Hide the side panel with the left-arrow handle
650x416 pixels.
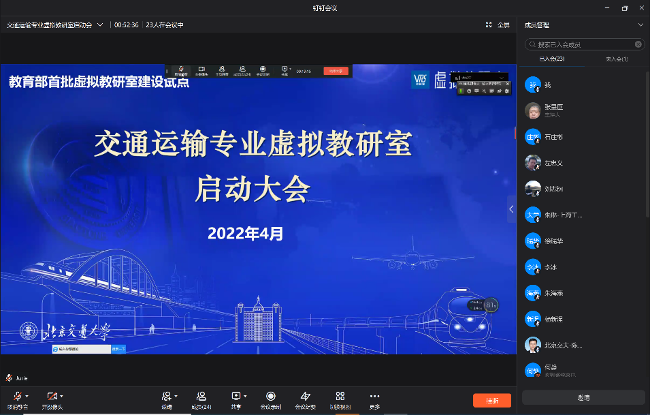tap(511, 209)
